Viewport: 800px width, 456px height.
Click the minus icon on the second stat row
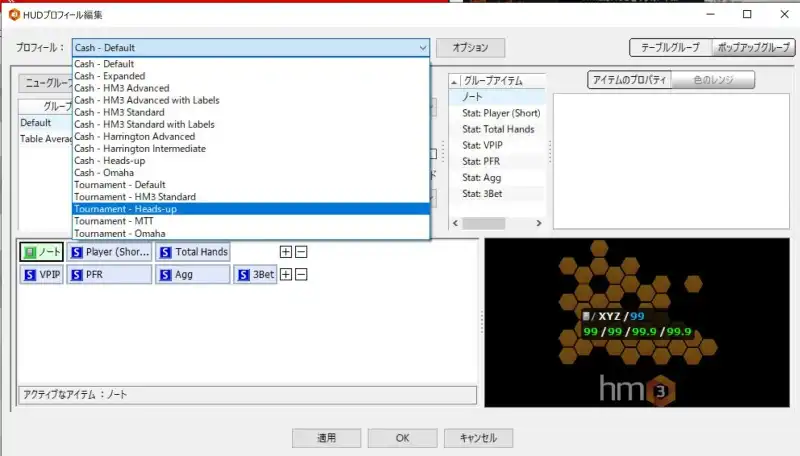point(301,274)
